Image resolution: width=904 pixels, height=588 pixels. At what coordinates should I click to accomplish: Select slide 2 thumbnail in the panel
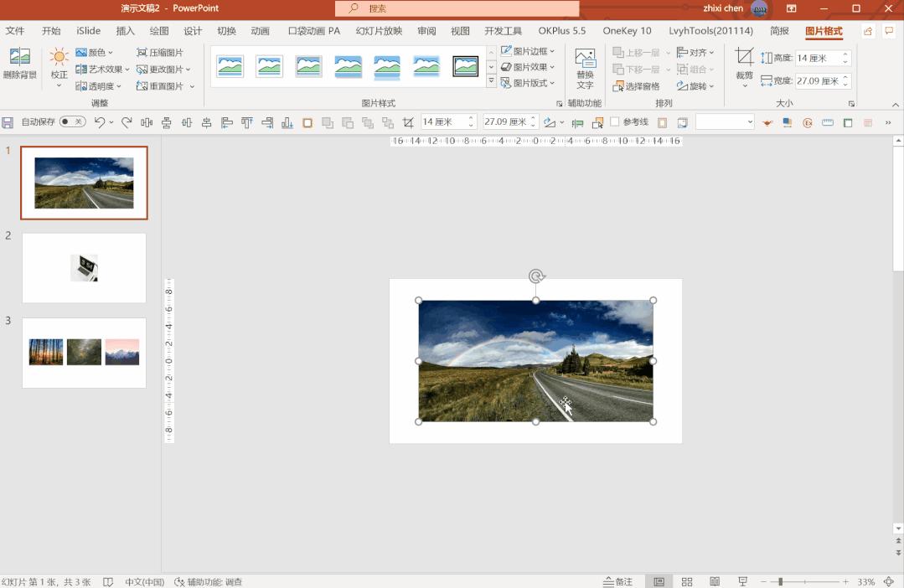pos(84,266)
